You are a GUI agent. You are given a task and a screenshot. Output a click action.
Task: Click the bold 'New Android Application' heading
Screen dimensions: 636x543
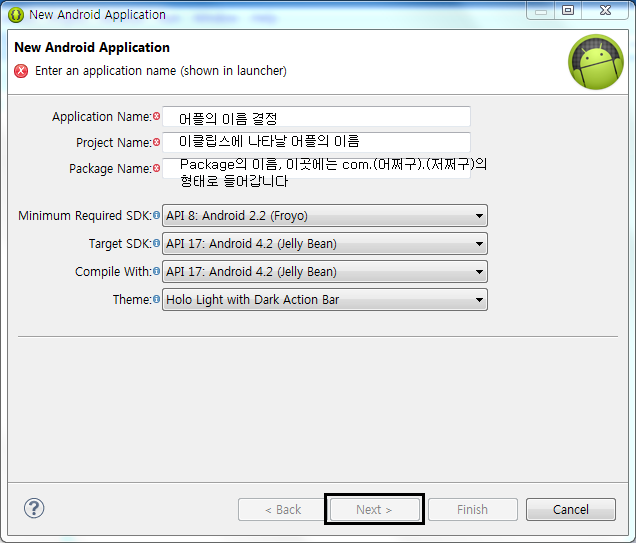point(92,47)
